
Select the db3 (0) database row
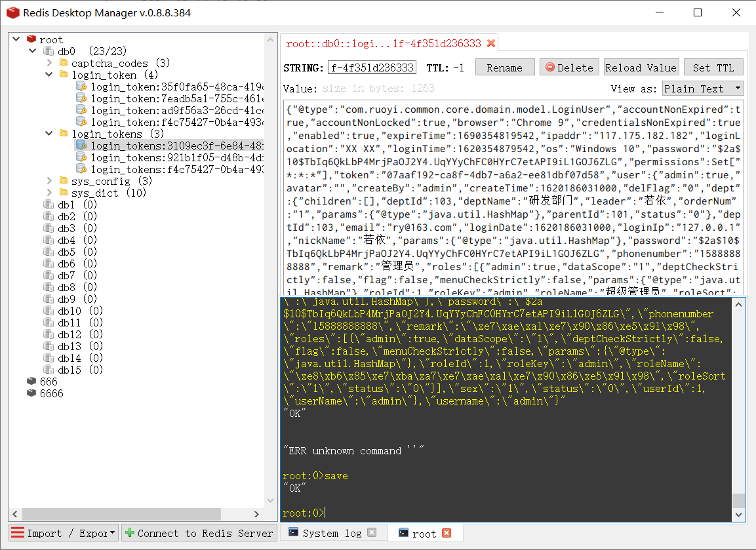pyautogui.click(x=70, y=228)
